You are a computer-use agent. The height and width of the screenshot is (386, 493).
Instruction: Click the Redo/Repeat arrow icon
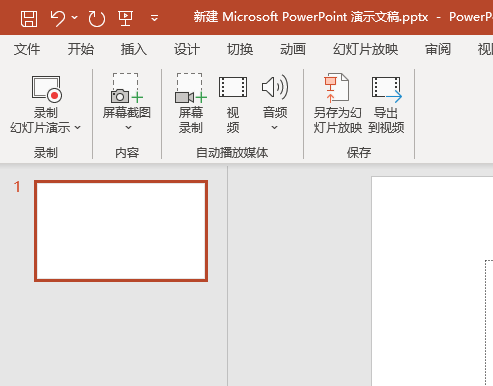point(97,18)
